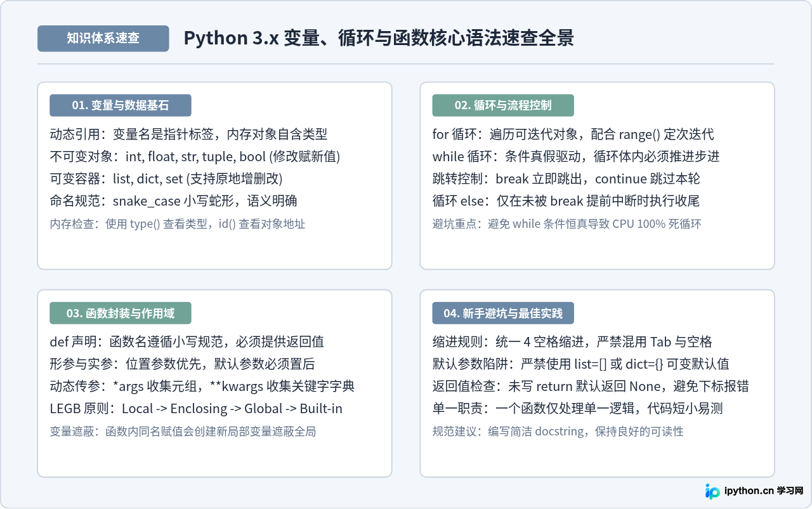This screenshot has width=812, height=509.
Task: Click the "规范建议" note about docstring
Action: click(x=558, y=432)
